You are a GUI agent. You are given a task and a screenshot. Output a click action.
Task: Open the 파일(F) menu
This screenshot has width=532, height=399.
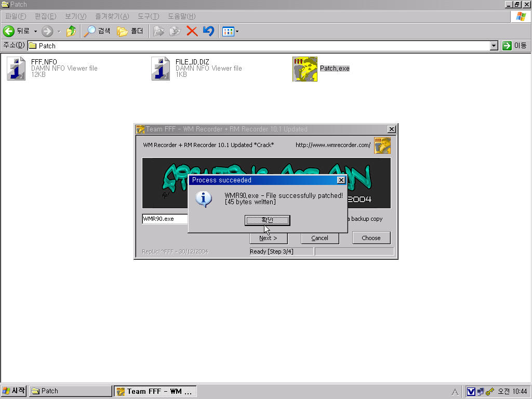coord(16,16)
